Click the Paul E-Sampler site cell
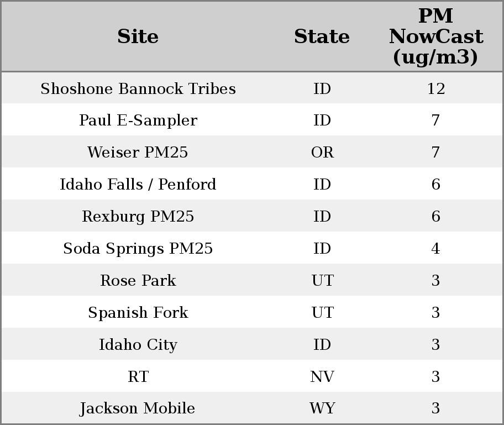Screen dimensions: 504x425 (138, 120)
